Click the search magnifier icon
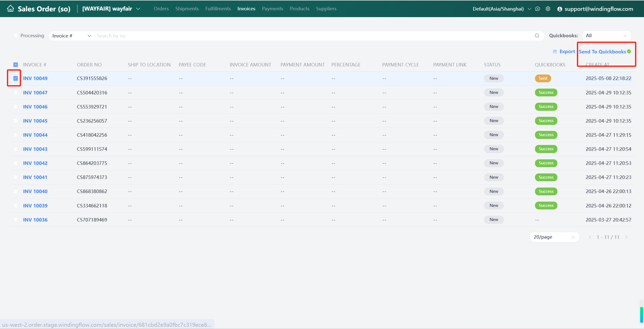 point(537,36)
